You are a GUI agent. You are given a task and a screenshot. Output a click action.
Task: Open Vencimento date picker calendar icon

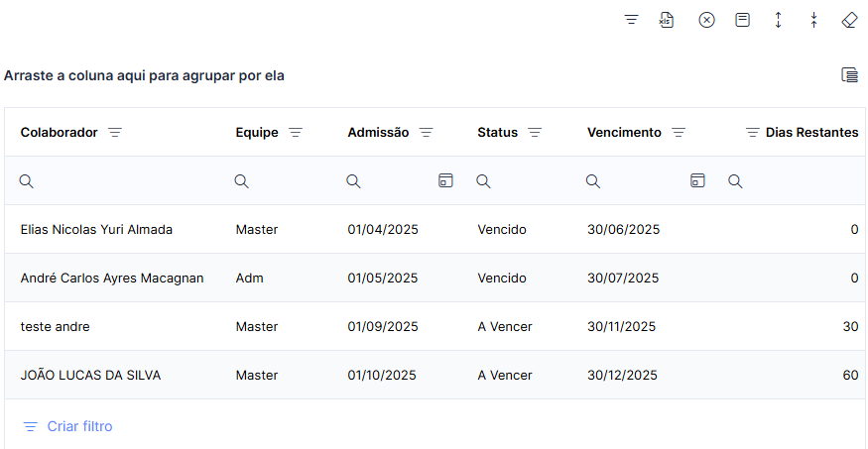[697, 180]
